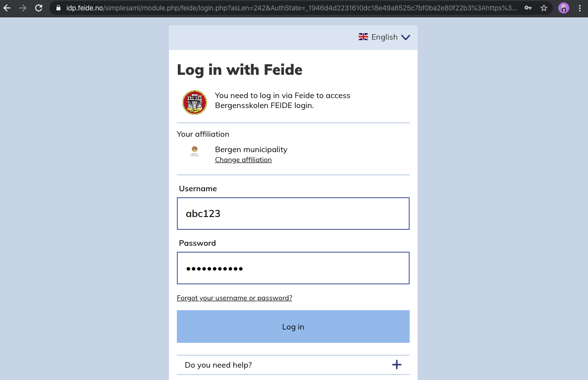This screenshot has height=380, width=588.
Task: Click the Bergen municipality emblem icon
Action: tap(195, 151)
